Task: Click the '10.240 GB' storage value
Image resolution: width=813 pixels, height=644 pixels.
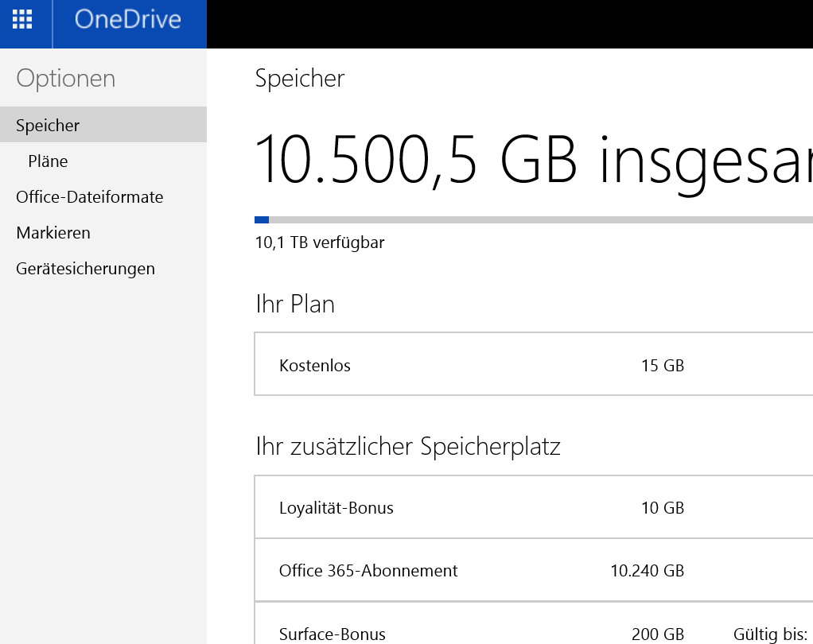Action: (647, 570)
